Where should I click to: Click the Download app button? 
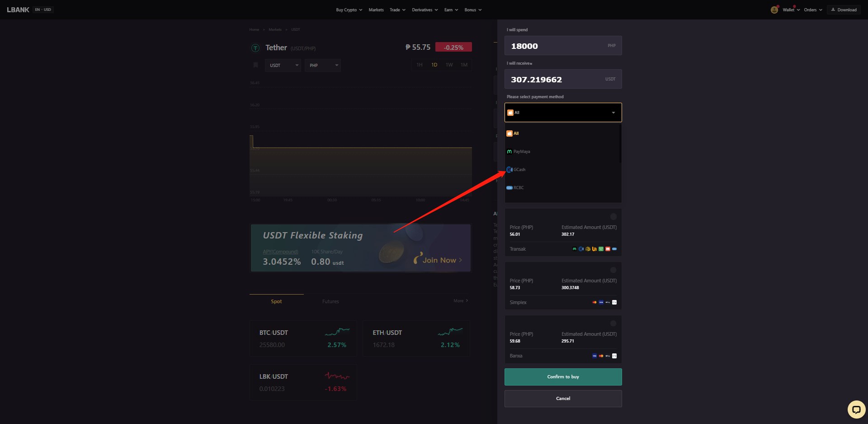pyautogui.click(x=844, y=10)
